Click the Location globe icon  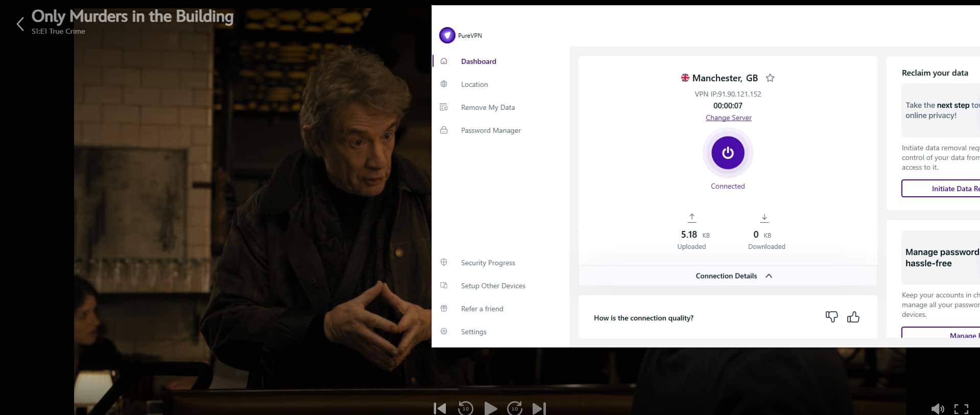(444, 84)
